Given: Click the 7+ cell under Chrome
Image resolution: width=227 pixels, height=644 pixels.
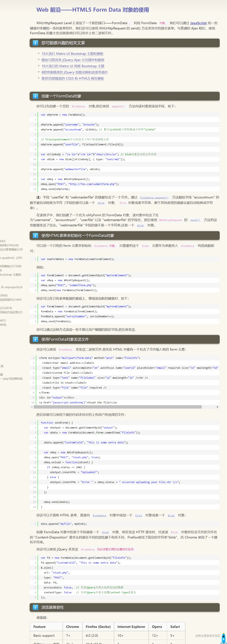Looking at the screenshot, I should click(x=73, y=635).
